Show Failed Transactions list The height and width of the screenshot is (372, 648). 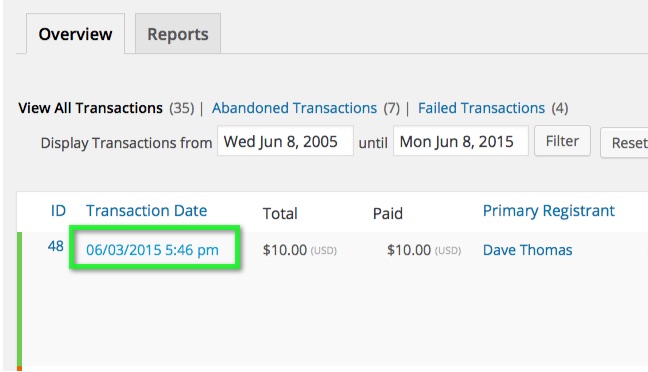point(481,108)
